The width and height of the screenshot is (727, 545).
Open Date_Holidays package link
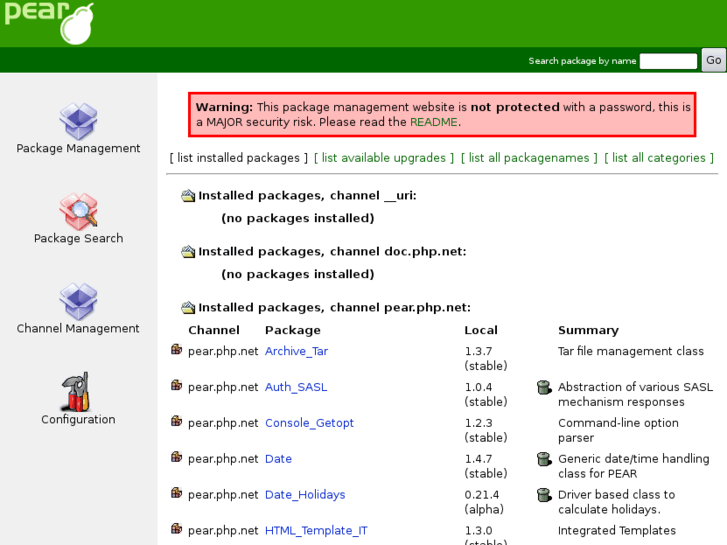pyautogui.click(x=305, y=495)
